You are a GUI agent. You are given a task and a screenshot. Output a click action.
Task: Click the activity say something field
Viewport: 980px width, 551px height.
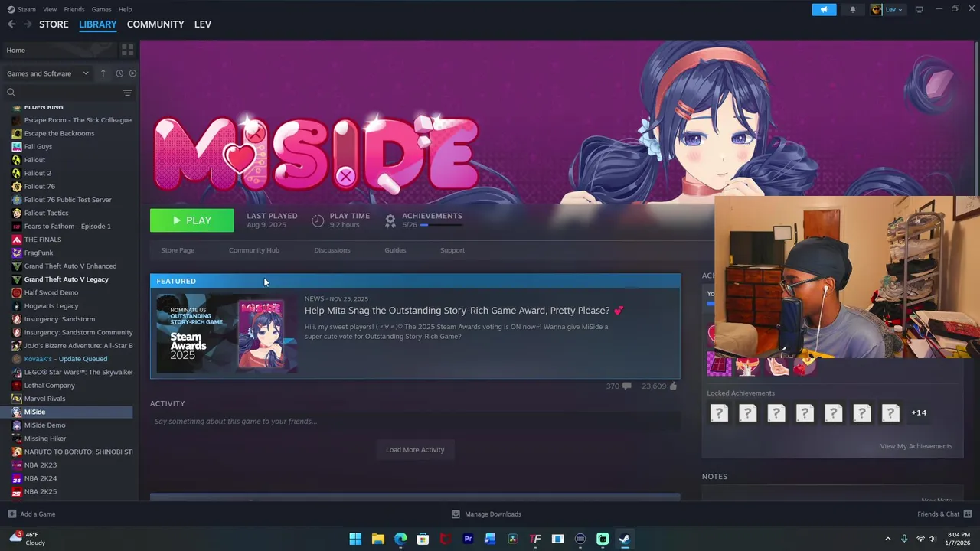[415, 422]
